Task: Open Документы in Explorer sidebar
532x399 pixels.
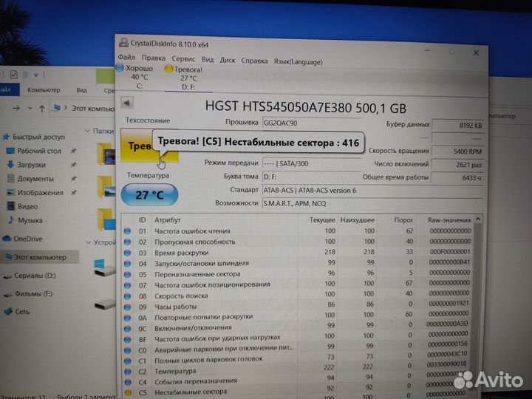Action: [30, 179]
